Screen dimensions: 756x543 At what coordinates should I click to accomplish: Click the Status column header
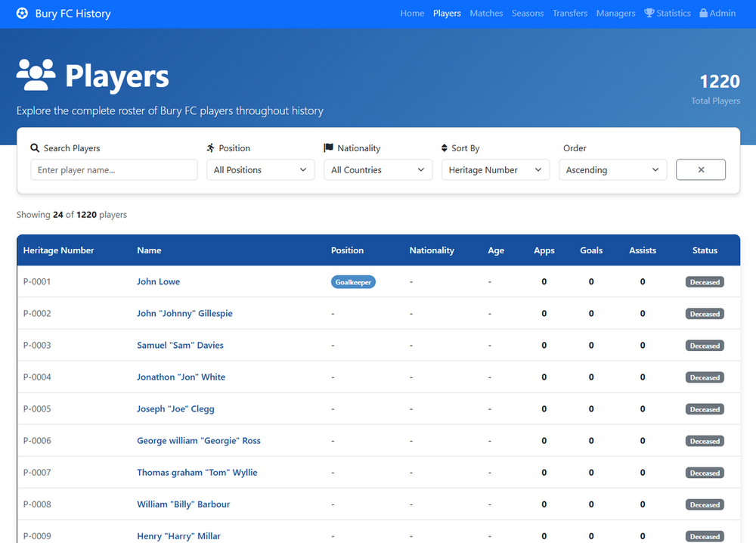click(x=705, y=250)
